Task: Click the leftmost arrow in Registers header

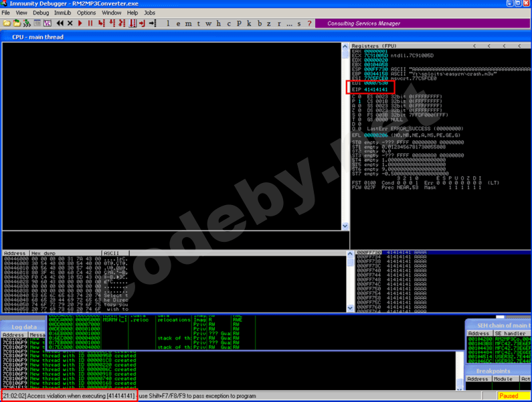Action: pos(475,46)
